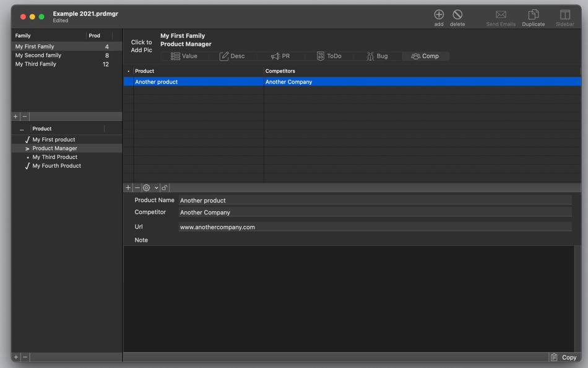
Task: Select My Third Product
Action: (x=66, y=157)
